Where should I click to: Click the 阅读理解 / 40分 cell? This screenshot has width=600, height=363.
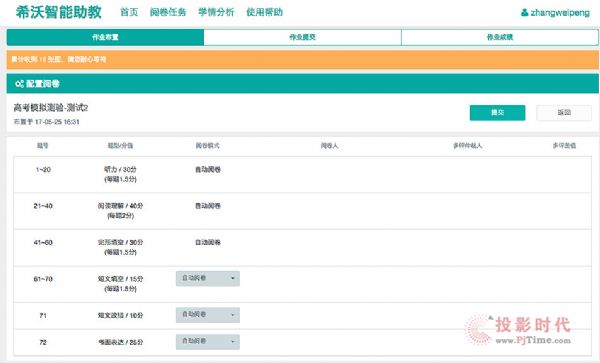coord(120,206)
